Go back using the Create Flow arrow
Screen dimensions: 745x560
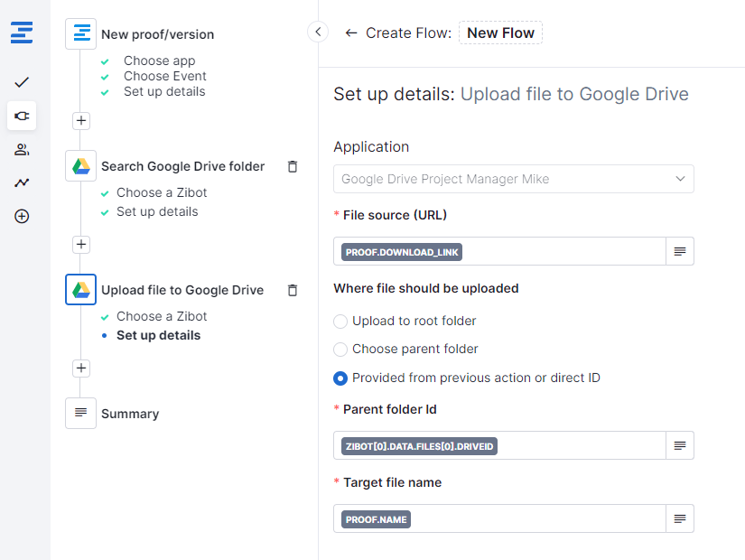click(351, 33)
